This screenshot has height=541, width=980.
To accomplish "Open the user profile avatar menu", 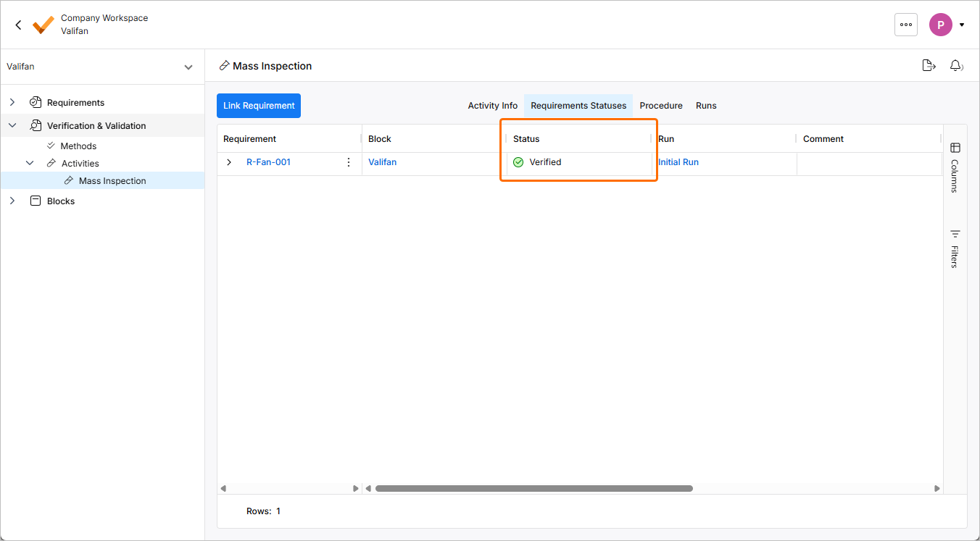I will pyautogui.click(x=941, y=25).
